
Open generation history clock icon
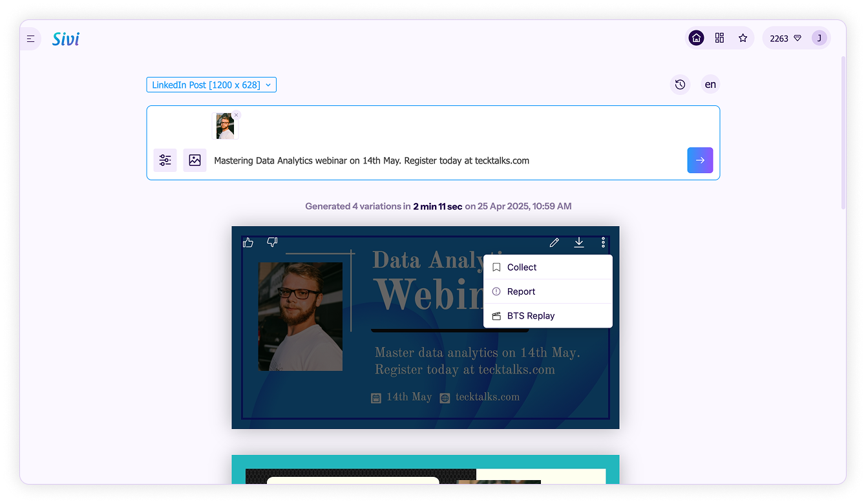point(680,85)
